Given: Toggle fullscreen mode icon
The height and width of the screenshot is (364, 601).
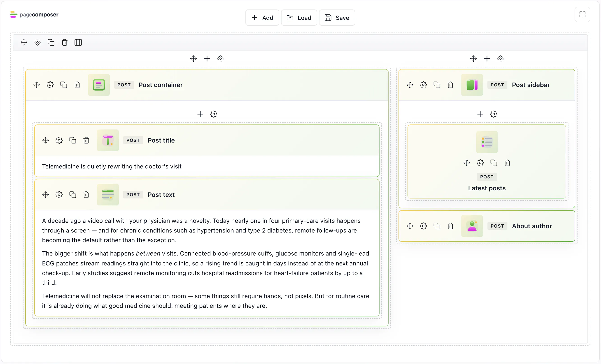Looking at the screenshot, I should (582, 15).
